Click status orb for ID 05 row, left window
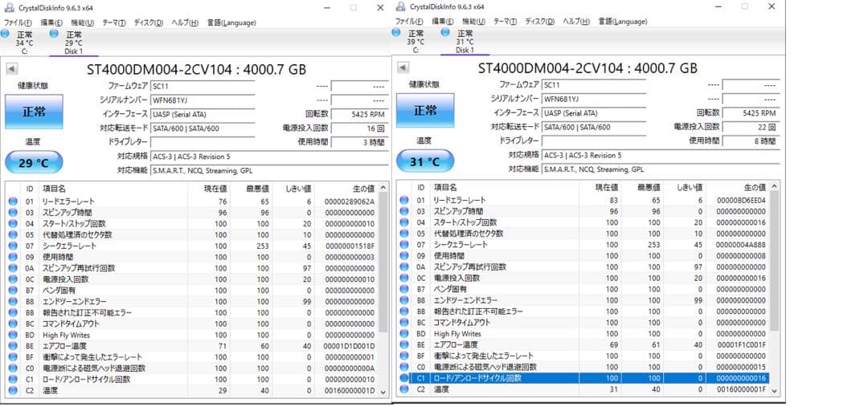868x407 pixels. point(13,234)
